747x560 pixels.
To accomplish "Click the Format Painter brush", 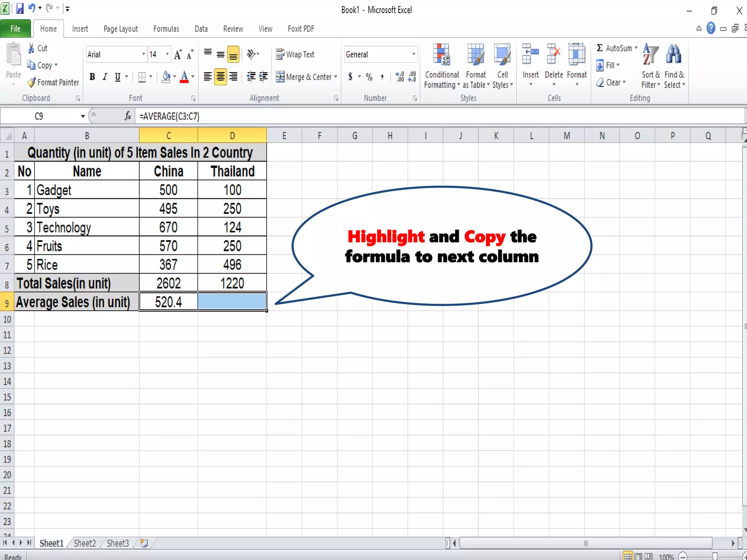I will [x=32, y=82].
